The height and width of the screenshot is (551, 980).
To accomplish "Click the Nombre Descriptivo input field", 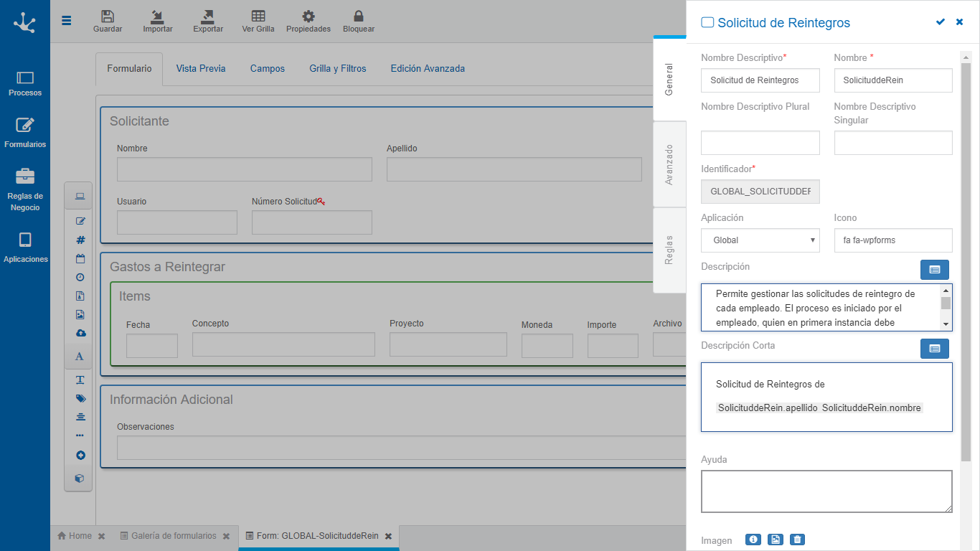I will (x=760, y=80).
